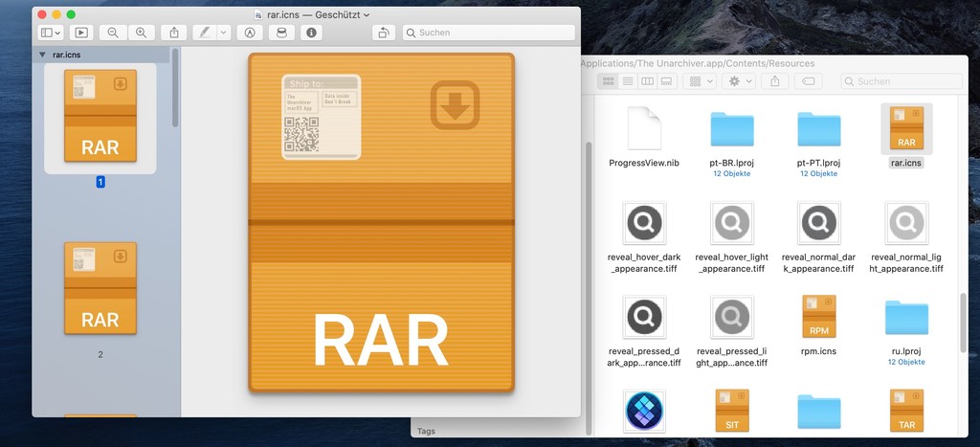The image size is (980, 447).
Task: Click the Preview sidebar scrollbar
Action: [x=175, y=87]
